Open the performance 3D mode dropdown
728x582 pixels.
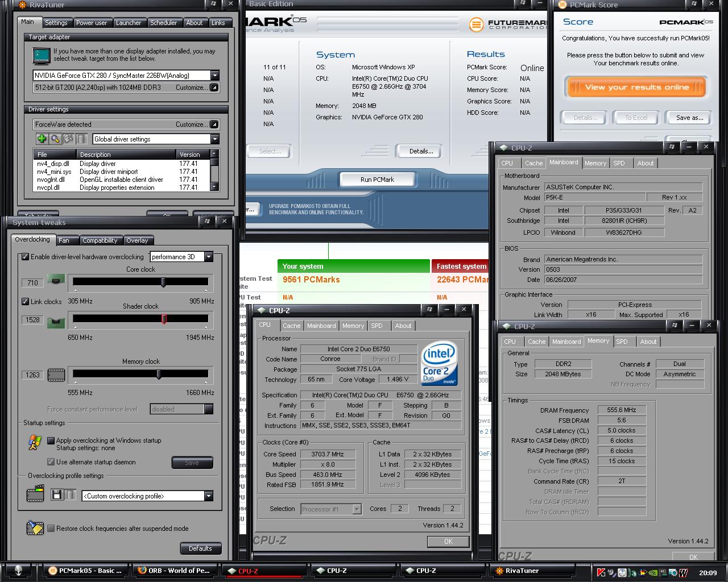point(209,257)
